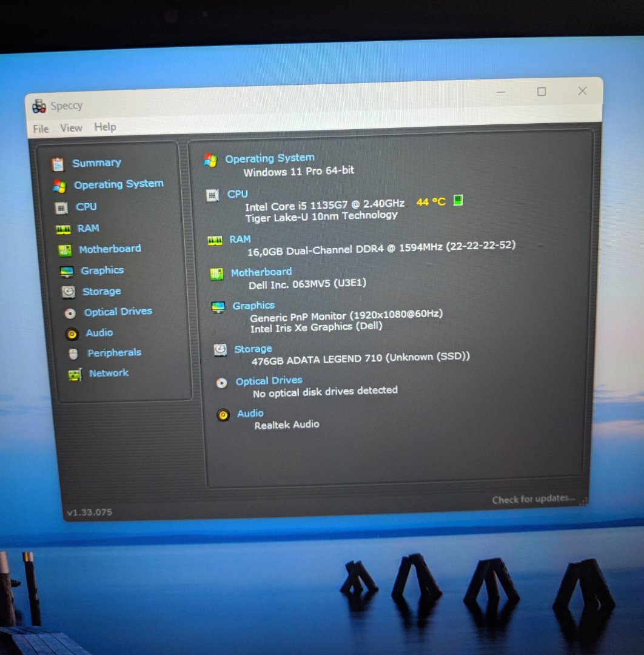This screenshot has width=644, height=655.
Task: Click the RAM stick icon in sidebar
Action: coord(63,229)
